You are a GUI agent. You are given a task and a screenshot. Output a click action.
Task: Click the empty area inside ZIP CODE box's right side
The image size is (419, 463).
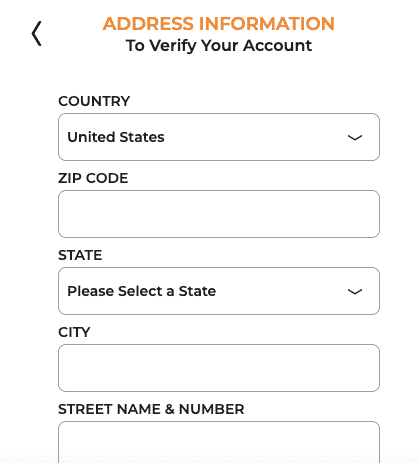[333, 214]
